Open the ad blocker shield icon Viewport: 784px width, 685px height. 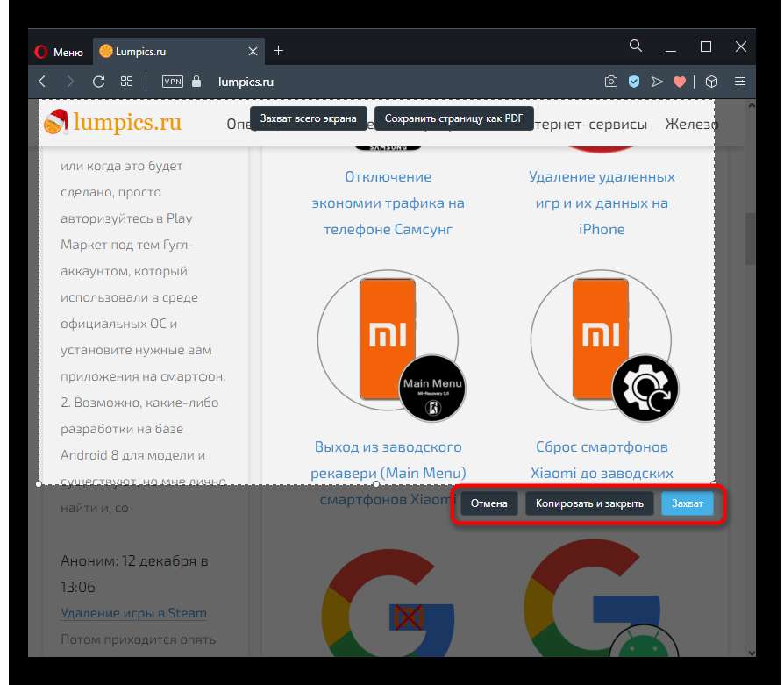634,82
